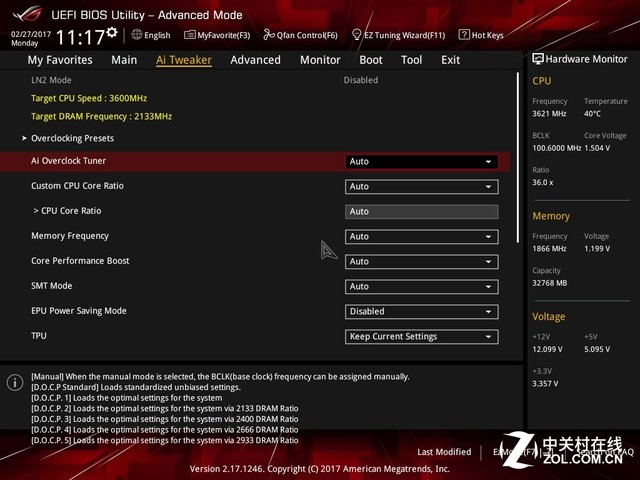
Task: Click the Memory Frequency label
Action: (x=70, y=236)
